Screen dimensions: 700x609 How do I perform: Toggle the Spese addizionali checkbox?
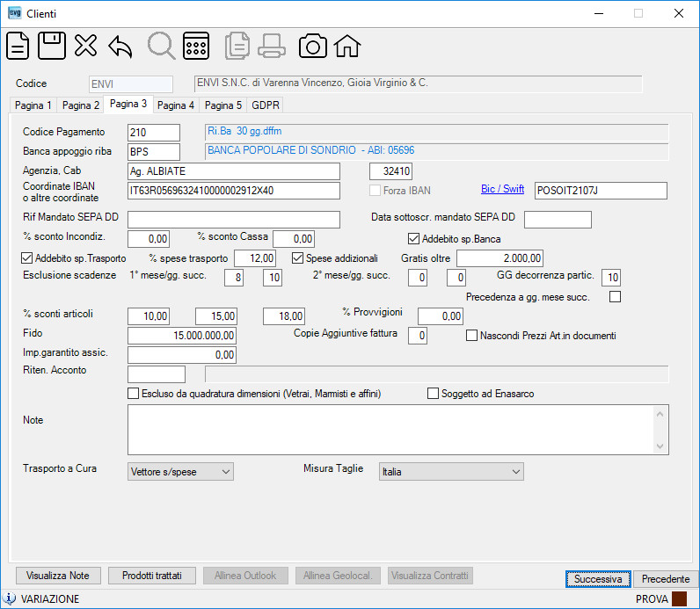(x=298, y=257)
